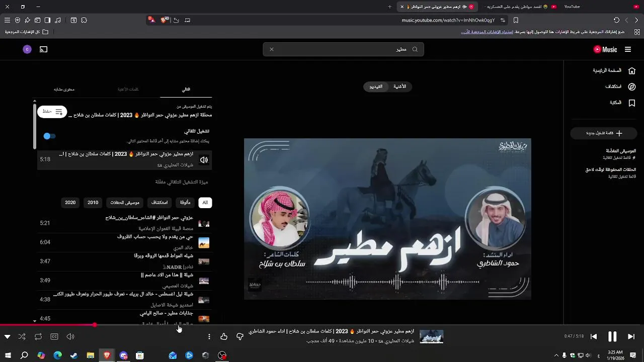Click the مطير search input field
Viewport: 644px width, 362px height.
343,49
